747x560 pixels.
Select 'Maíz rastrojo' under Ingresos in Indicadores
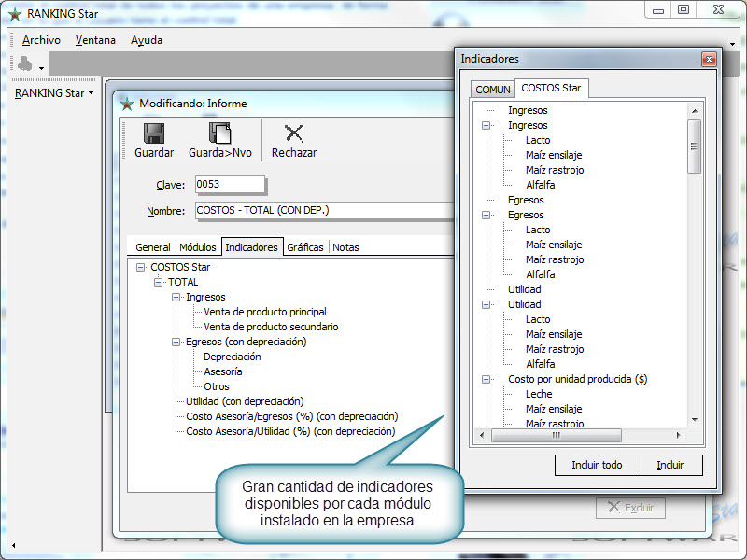pos(555,171)
